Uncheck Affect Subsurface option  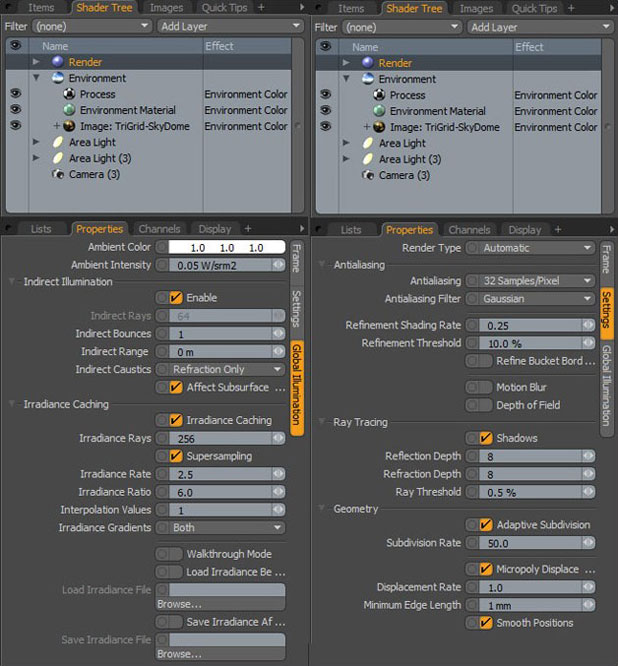(x=176, y=387)
